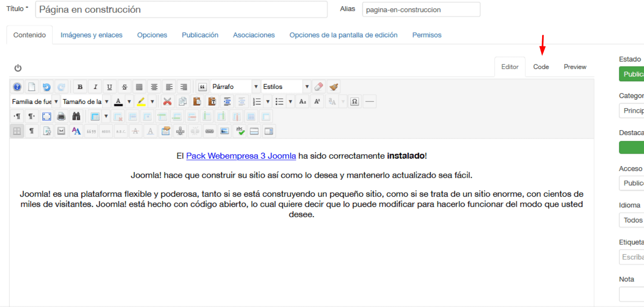Screen dimensions: 644x307
Task: Click the copy icon
Action: [183, 102]
